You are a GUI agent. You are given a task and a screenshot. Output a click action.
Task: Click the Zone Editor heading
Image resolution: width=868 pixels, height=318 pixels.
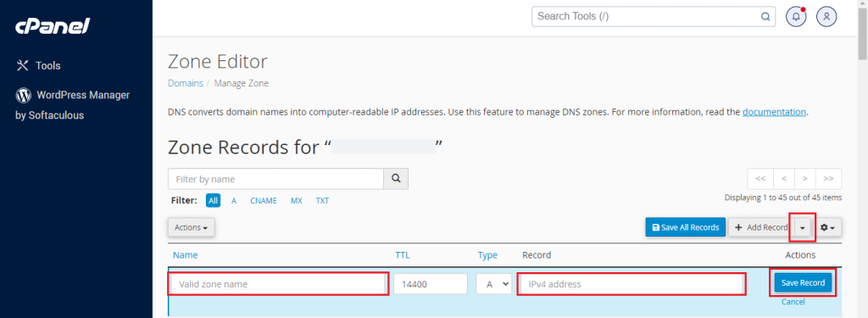click(x=218, y=62)
